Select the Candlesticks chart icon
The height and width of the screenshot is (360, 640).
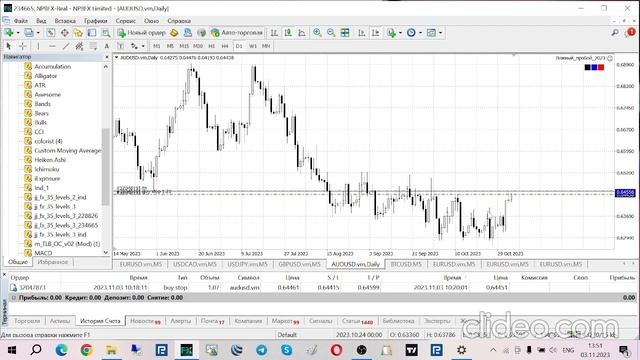tap(288, 33)
